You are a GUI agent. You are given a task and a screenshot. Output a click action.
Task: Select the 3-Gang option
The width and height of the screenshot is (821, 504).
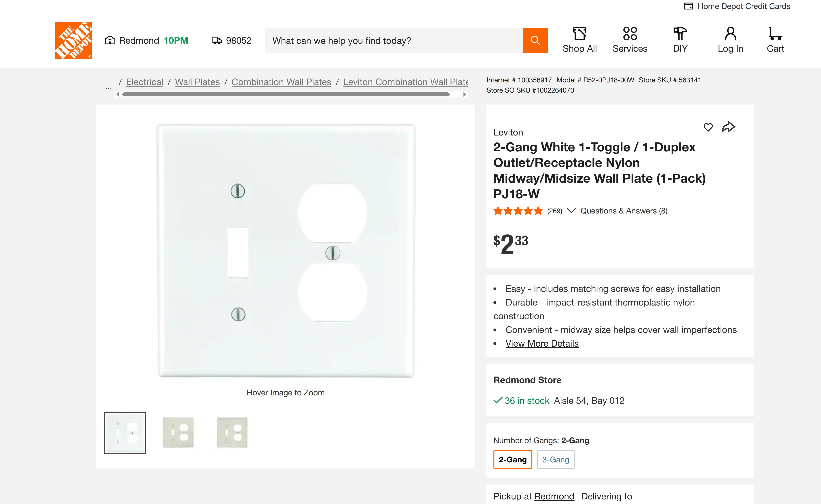pyautogui.click(x=556, y=459)
